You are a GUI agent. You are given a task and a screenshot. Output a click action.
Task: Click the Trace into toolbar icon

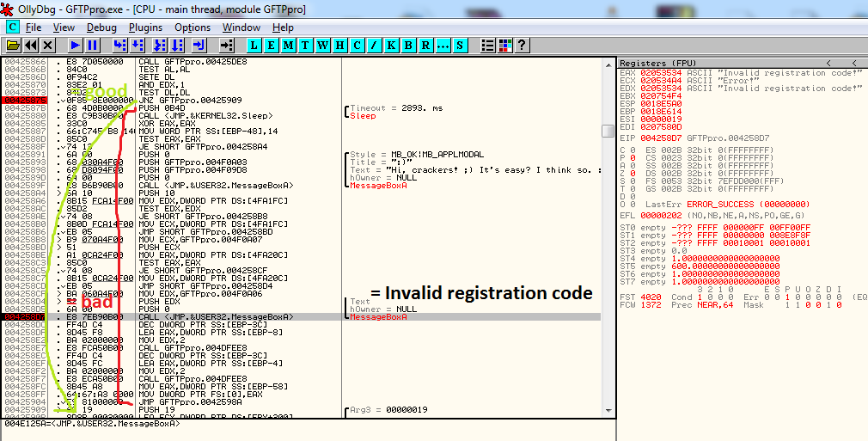tap(160, 45)
